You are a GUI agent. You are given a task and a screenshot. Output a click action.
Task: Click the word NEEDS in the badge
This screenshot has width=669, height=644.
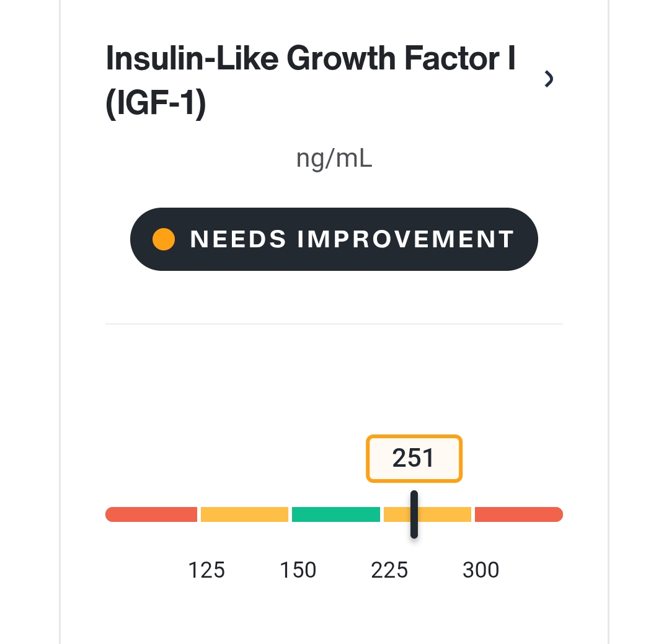click(x=238, y=239)
